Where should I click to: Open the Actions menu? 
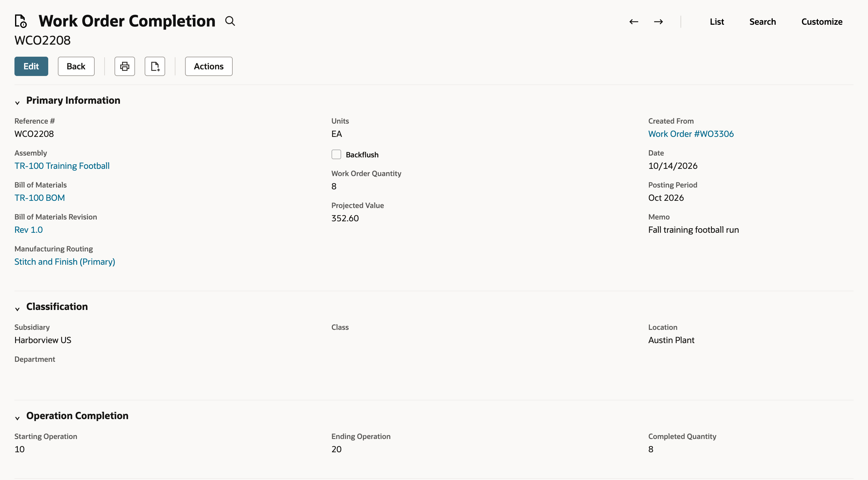tap(209, 66)
